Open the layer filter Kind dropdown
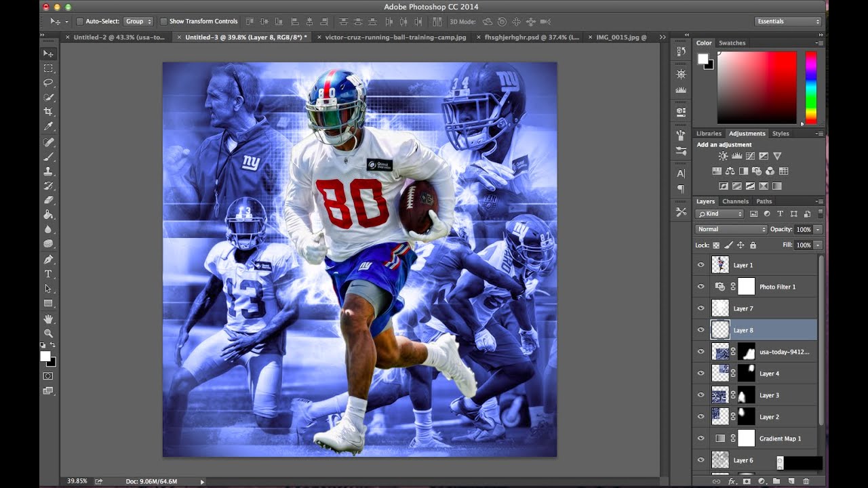 719,213
